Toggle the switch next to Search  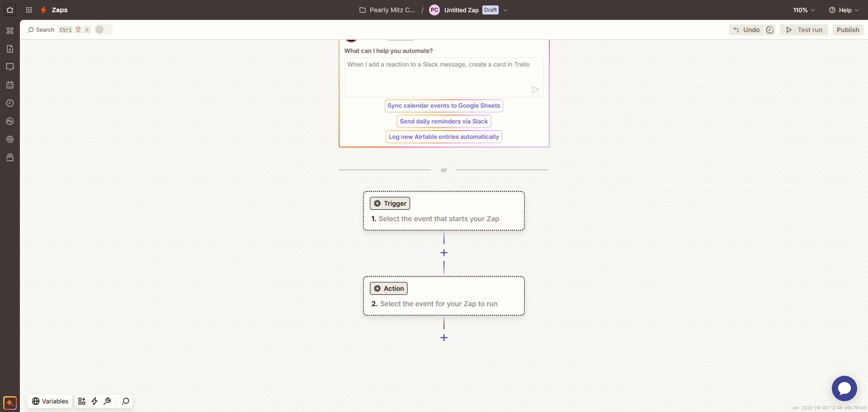coord(104,29)
